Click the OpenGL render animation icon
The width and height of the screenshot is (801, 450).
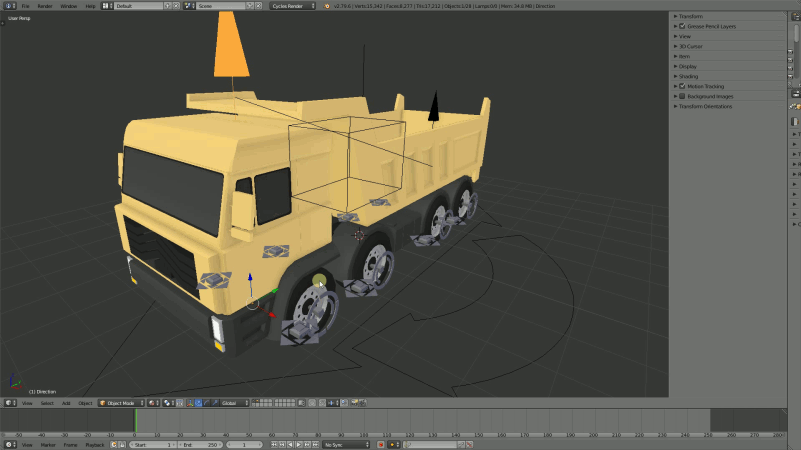click(x=363, y=403)
